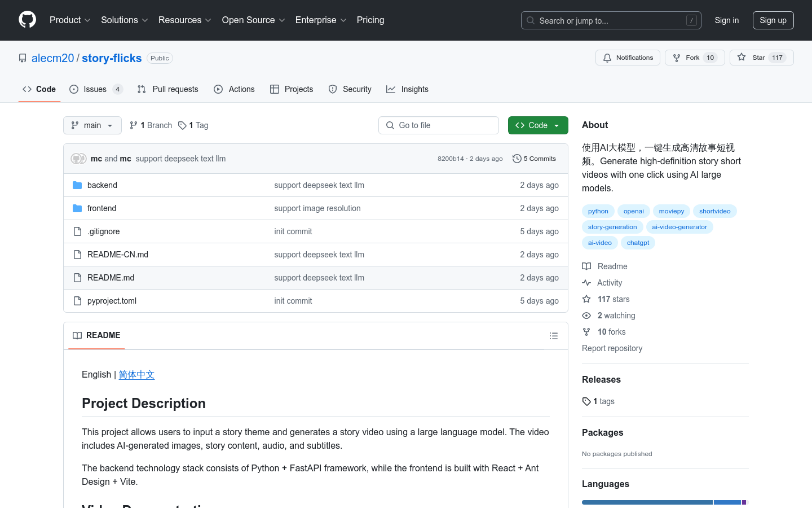Click the README book icon in About
The width and height of the screenshot is (812, 508).
pos(586,266)
